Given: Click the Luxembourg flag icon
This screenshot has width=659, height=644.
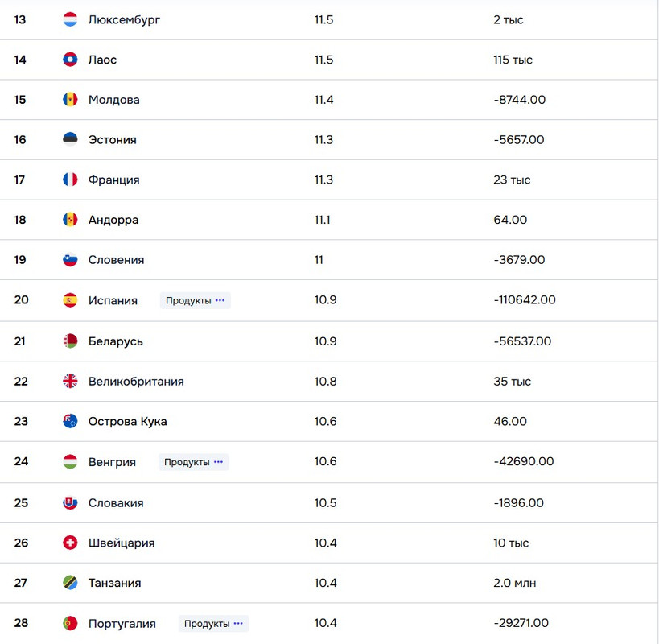Looking at the screenshot, I should [x=70, y=19].
